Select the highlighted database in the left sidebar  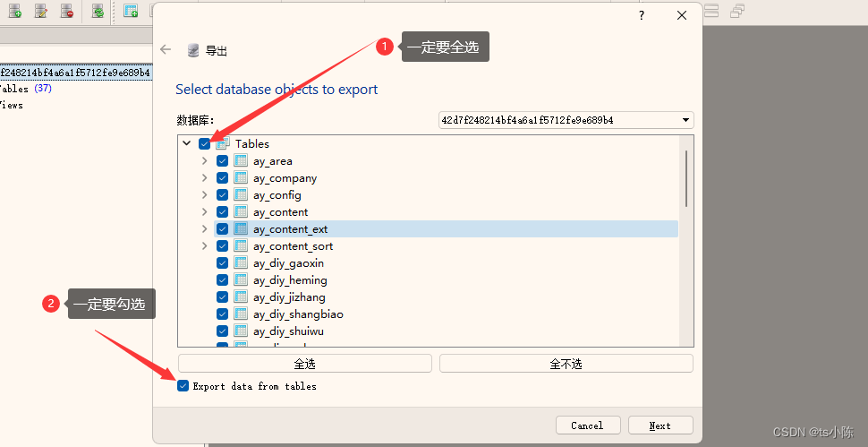[75, 73]
